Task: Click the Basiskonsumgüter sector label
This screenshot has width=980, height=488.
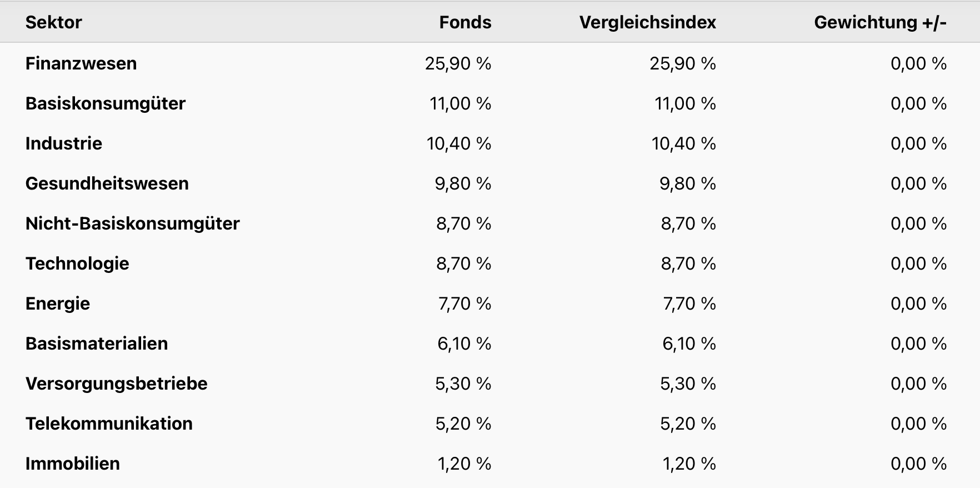Action: point(106,103)
